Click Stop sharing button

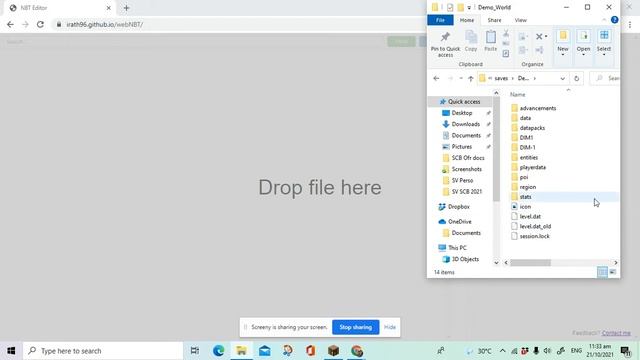(x=356, y=327)
